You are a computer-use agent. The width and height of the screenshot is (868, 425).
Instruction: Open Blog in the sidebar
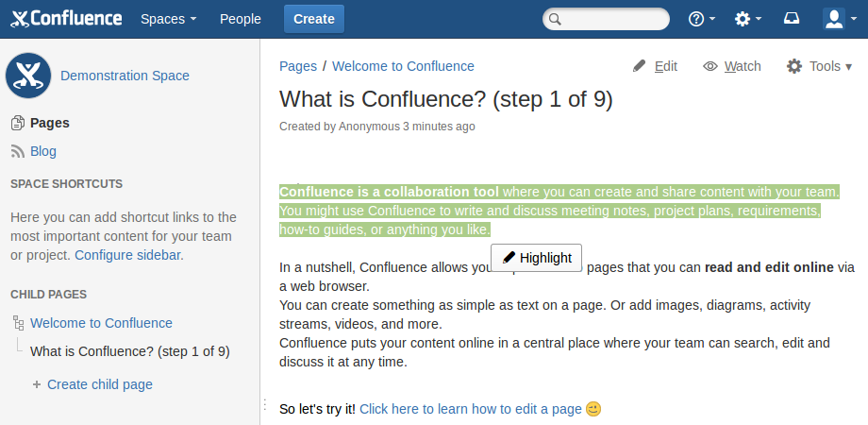tap(43, 151)
